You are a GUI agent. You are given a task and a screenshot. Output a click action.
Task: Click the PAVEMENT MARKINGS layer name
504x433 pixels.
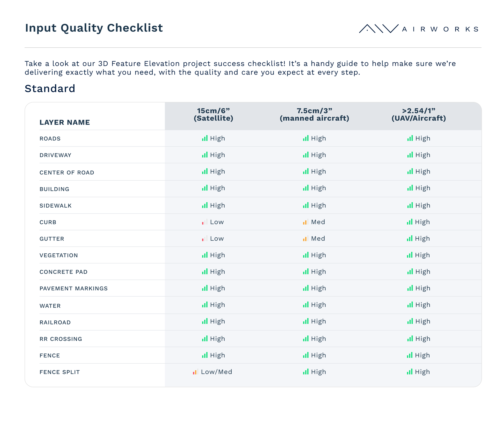tap(73, 288)
